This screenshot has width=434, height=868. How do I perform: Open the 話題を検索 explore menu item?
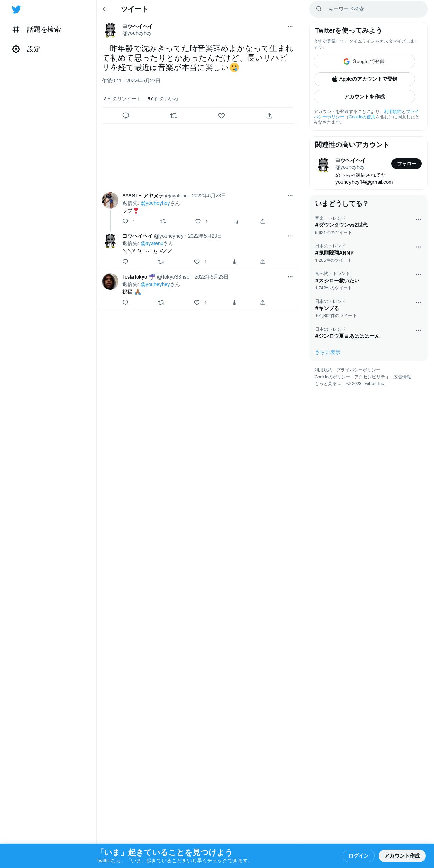[x=37, y=30]
